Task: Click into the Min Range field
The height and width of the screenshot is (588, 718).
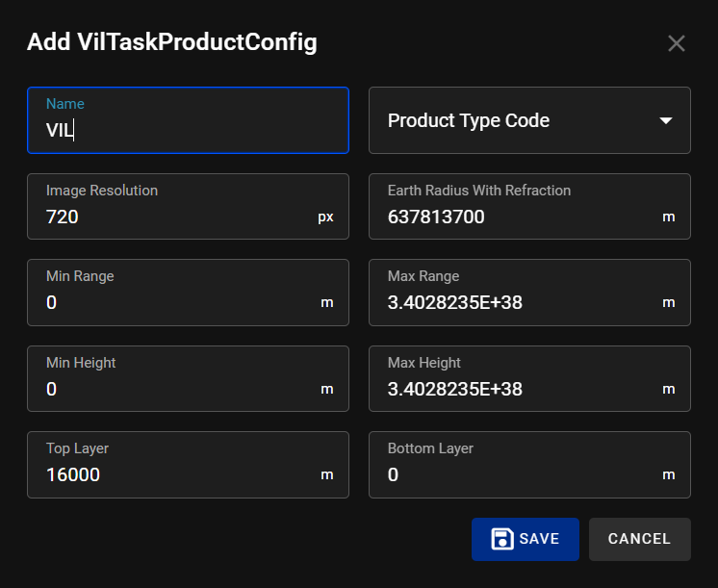Action: pyautogui.click(x=173, y=303)
